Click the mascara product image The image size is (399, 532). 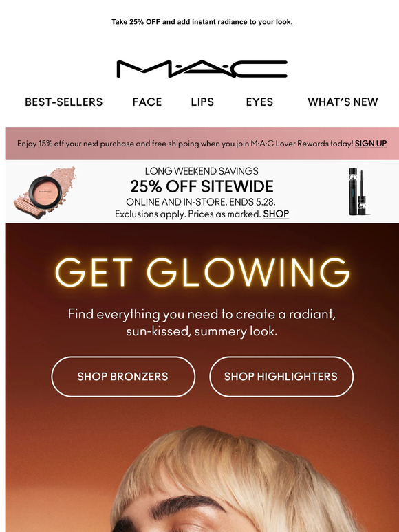[359, 192]
